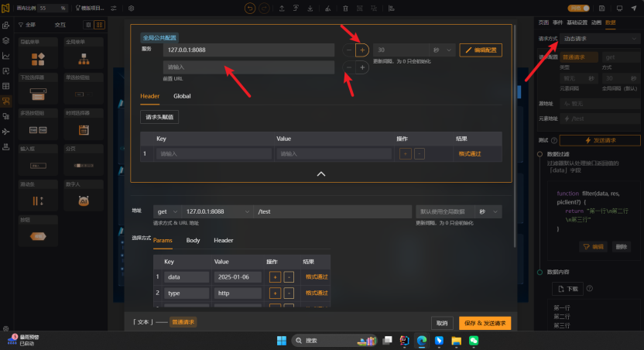The width and height of the screenshot is (644, 350).
Task: Switch to the Header tab beside Body
Action: pyautogui.click(x=224, y=240)
